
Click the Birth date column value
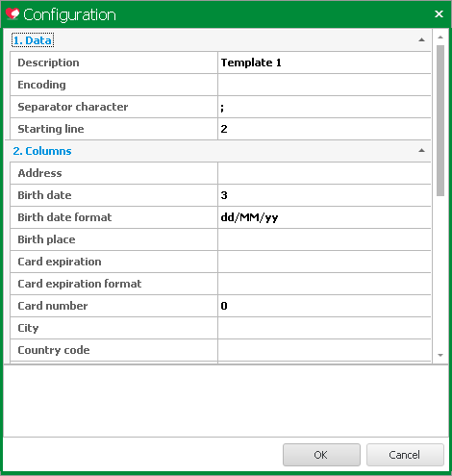pos(324,195)
